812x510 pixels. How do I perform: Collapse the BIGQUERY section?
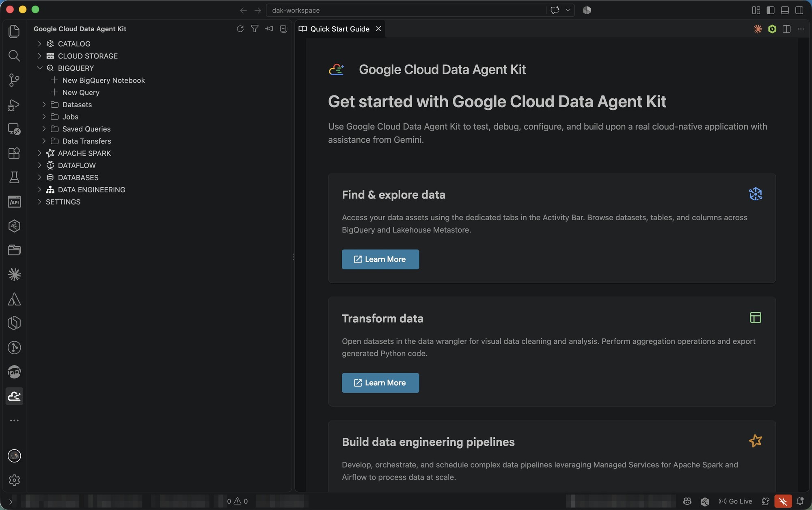tap(39, 68)
